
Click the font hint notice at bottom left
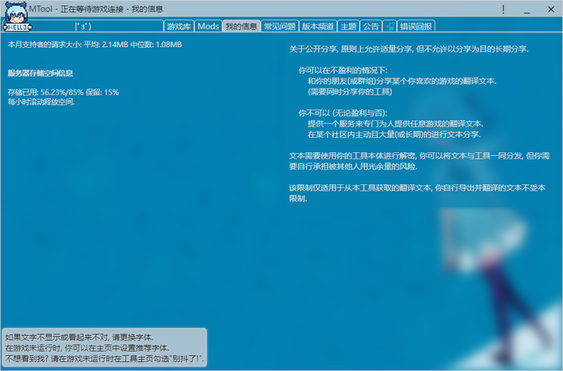[x=104, y=348]
